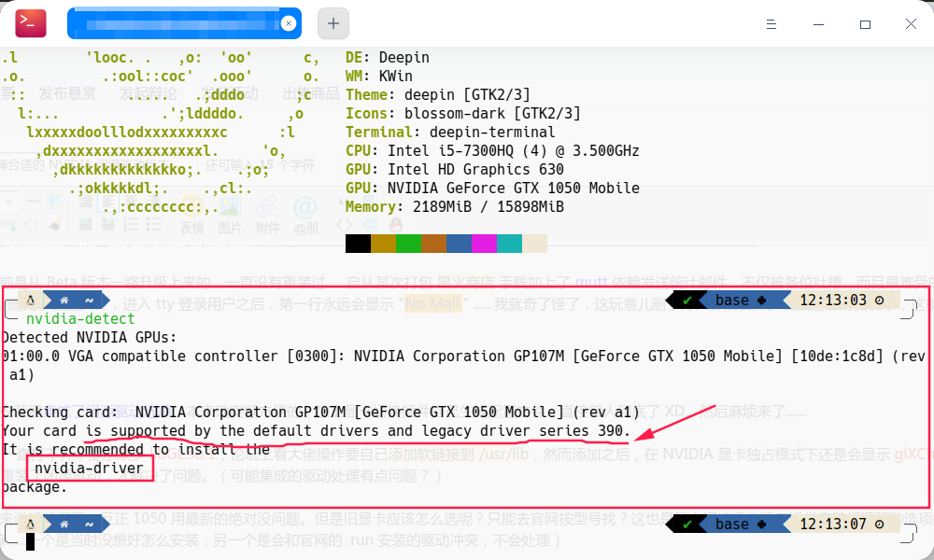Click the cyan color block
Image resolution: width=934 pixels, height=560 pixels.
(509, 244)
